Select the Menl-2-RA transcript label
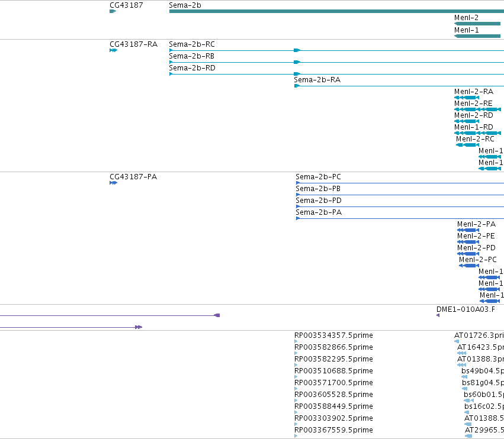Viewport: 504px width, 439px height. point(473,92)
